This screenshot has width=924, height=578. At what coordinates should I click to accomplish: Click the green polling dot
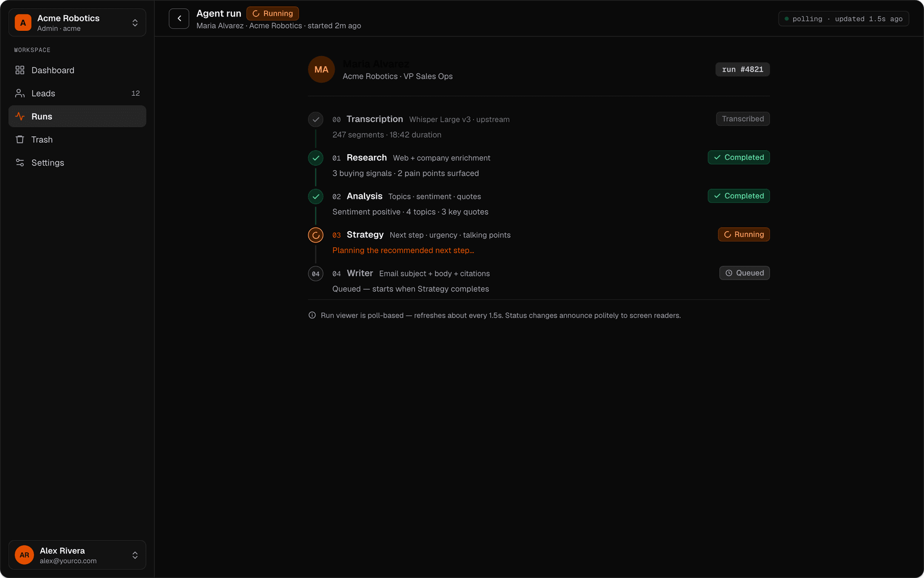pos(786,19)
